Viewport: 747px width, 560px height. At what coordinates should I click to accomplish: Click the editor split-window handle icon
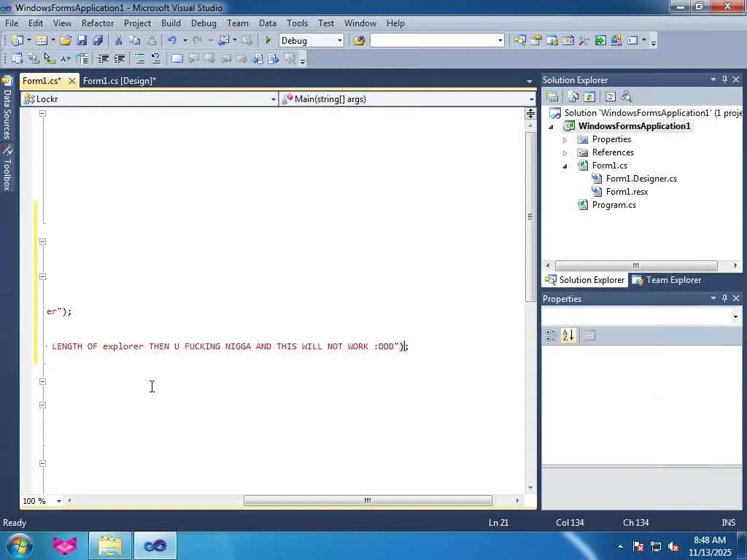[x=530, y=113]
